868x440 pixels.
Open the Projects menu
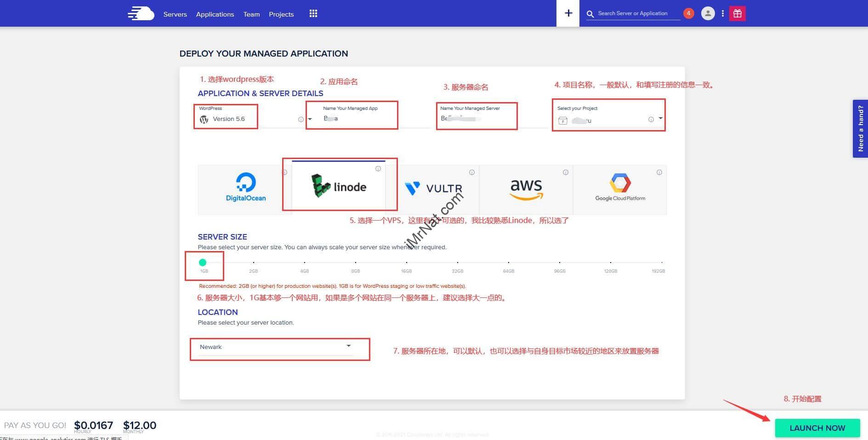point(281,14)
